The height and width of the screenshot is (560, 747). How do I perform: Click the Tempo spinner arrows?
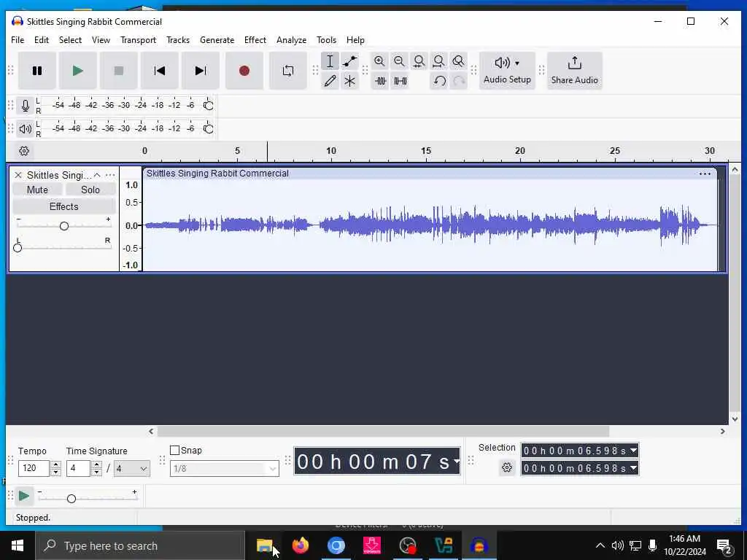(x=55, y=469)
